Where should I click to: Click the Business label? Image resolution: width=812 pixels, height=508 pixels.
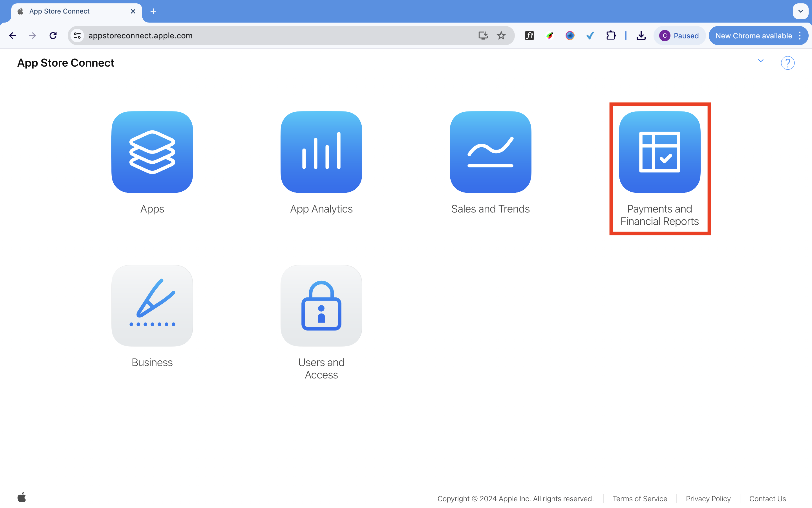(x=152, y=363)
